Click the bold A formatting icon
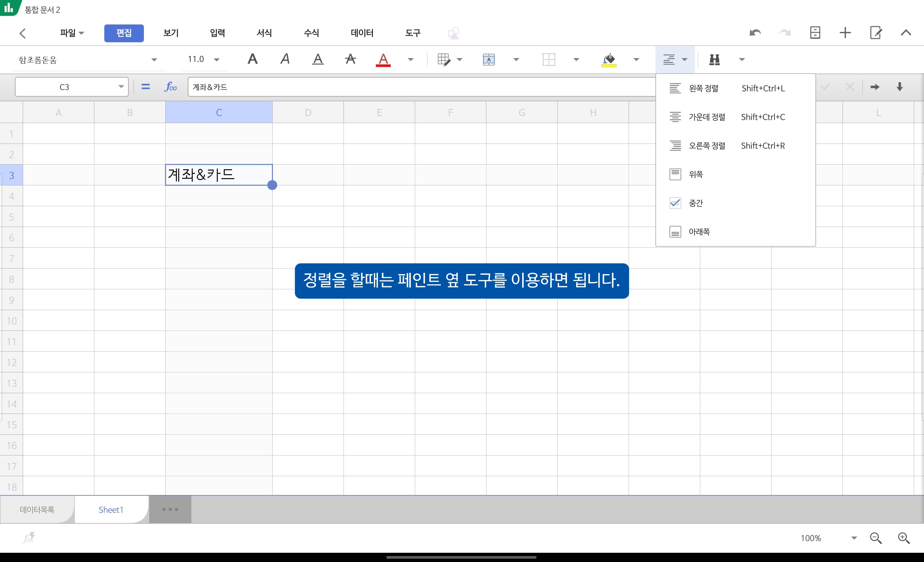Screen dimensions: 924x562 pyautogui.click(x=252, y=59)
